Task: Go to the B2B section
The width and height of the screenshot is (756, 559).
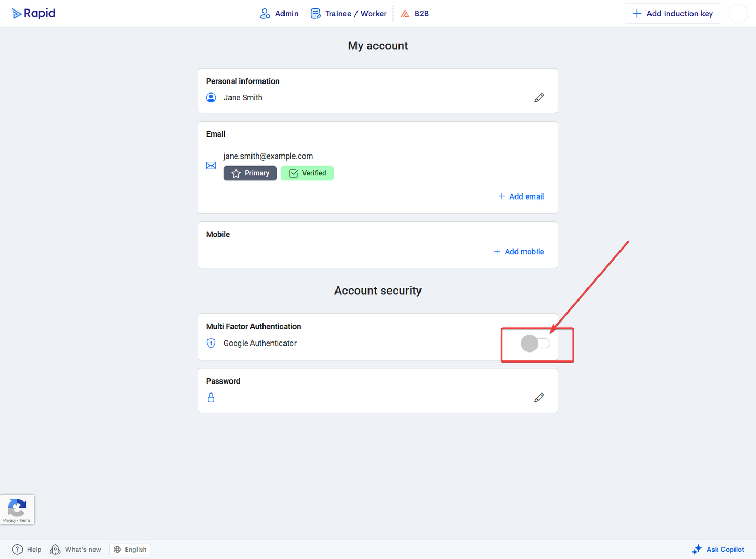Action: pyautogui.click(x=415, y=14)
